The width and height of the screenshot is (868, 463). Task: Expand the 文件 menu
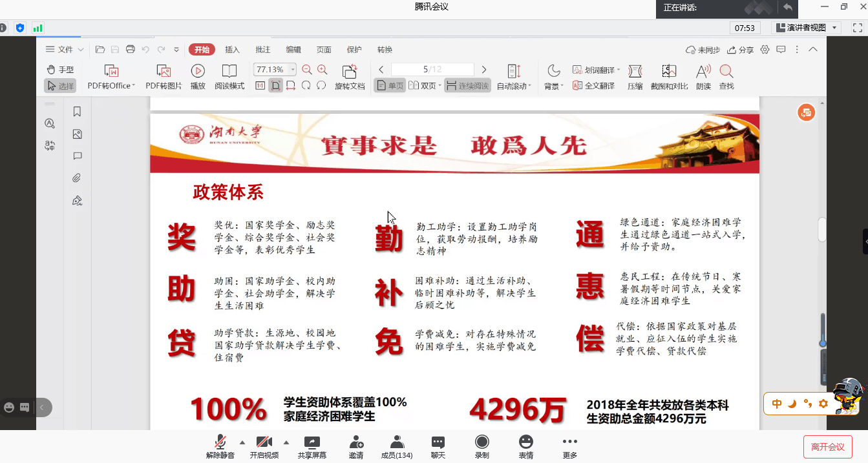tap(65, 50)
